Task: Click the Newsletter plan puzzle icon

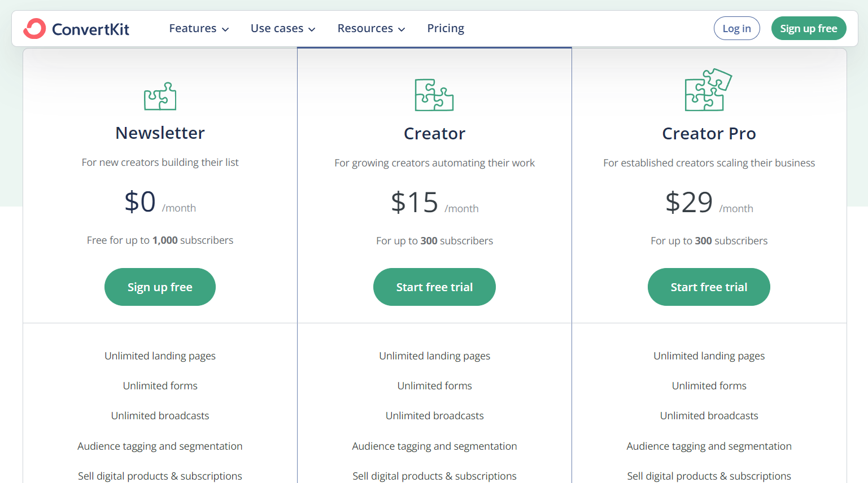Action: (160, 96)
